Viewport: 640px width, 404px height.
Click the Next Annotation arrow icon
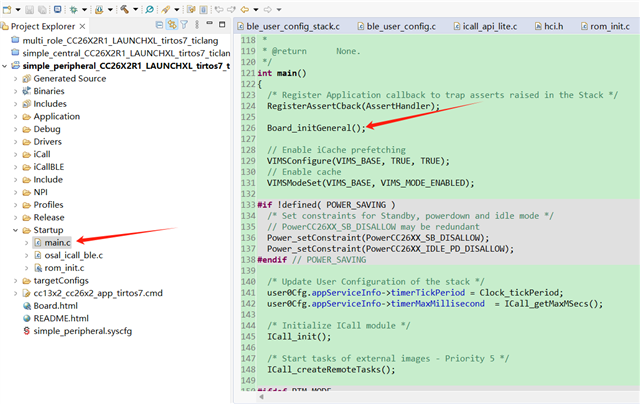tap(231, 9)
